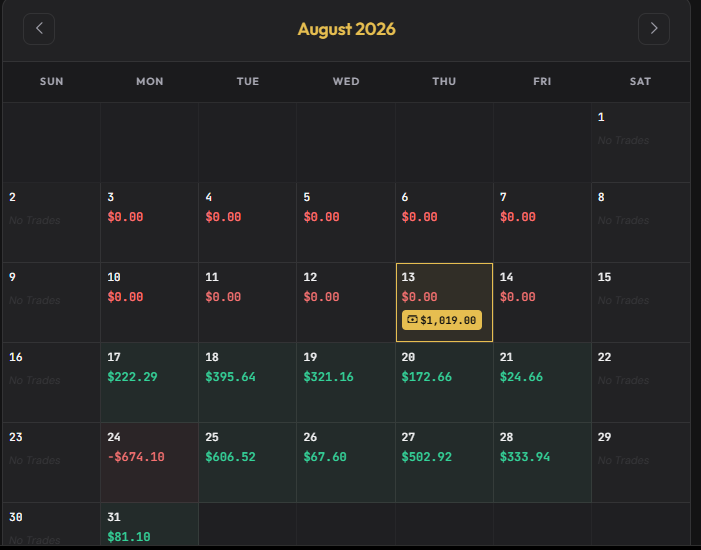Select the FRI column header
Image resolution: width=701 pixels, height=550 pixels.
[542, 81]
